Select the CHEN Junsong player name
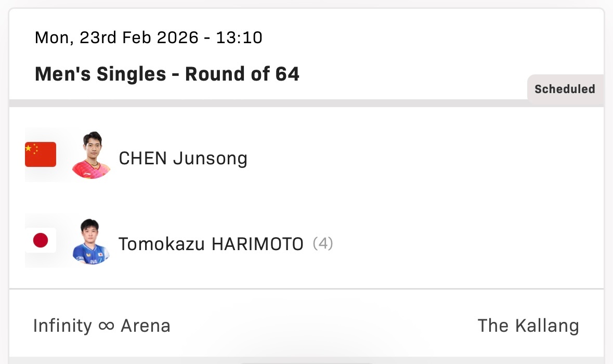The width and height of the screenshot is (613, 364). (x=183, y=158)
